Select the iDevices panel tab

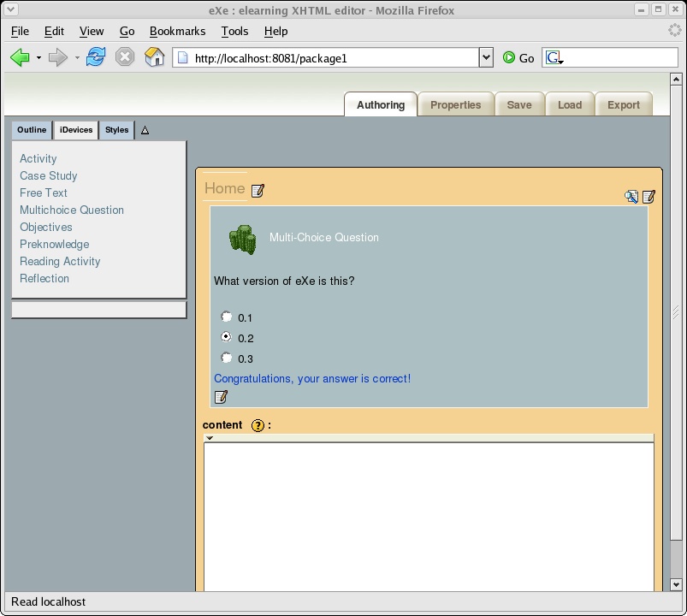tap(76, 130)
